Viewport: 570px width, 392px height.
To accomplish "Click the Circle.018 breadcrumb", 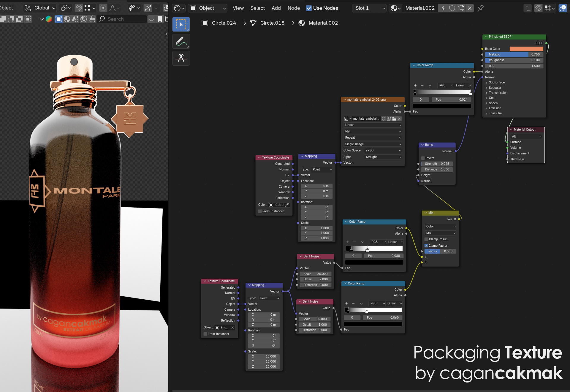I will pyautogui.click(x=272, y=23).
